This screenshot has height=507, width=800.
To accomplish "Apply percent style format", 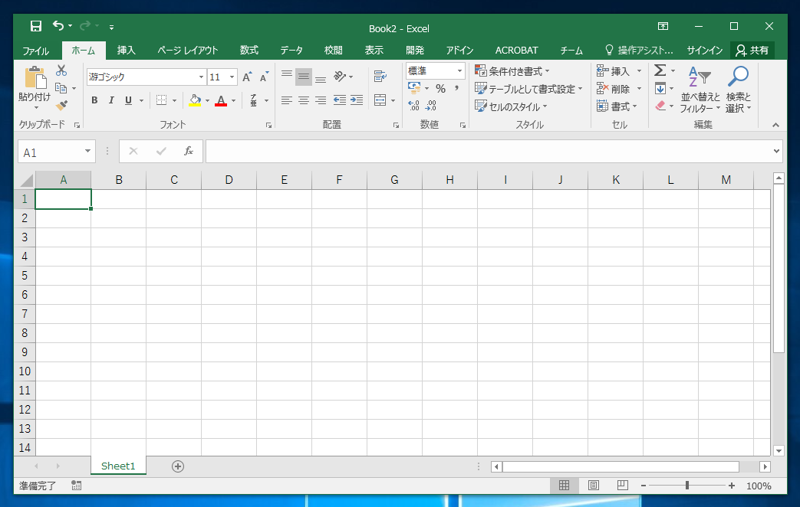I will 441,89.
